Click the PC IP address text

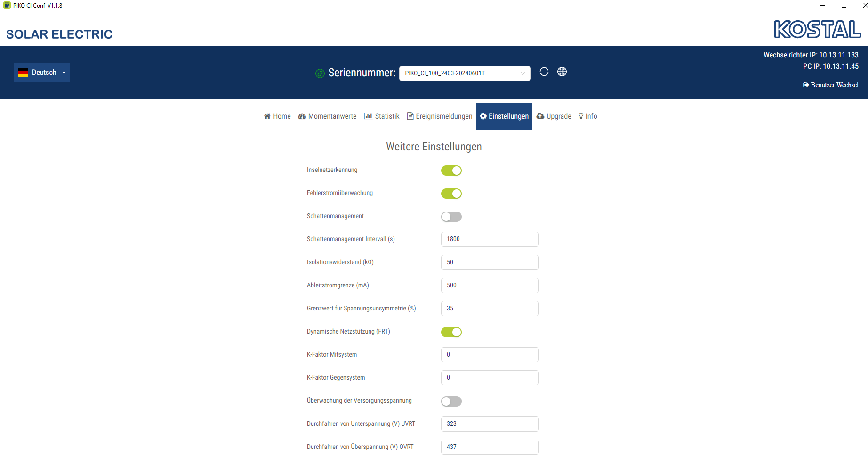coord(831,66)
